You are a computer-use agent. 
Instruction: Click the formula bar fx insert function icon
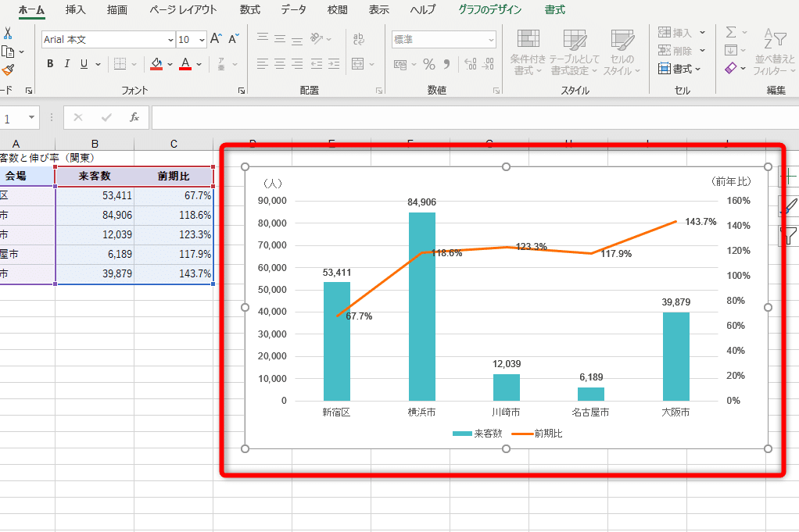click(x=134, y=117)
